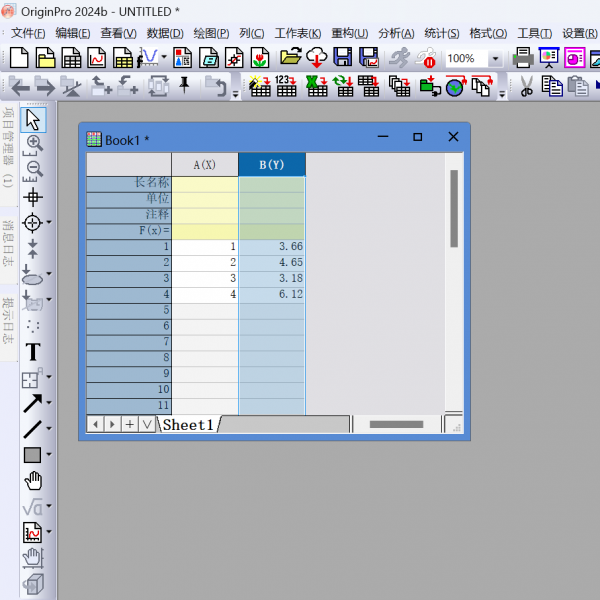Select the Pan hand tool
This screenshot has width=600, height=600.
[x=33, y=481]
